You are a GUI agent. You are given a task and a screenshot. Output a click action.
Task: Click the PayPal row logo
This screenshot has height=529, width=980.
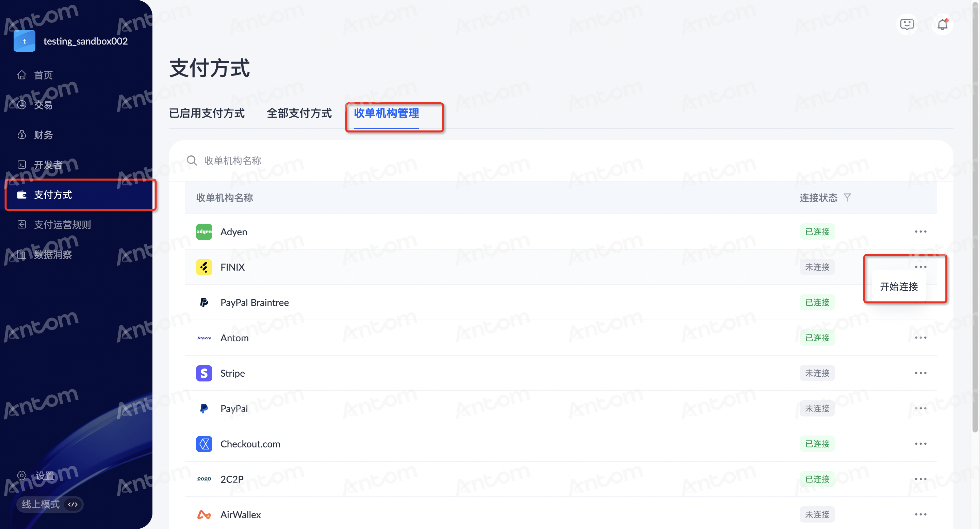(204, 409)
